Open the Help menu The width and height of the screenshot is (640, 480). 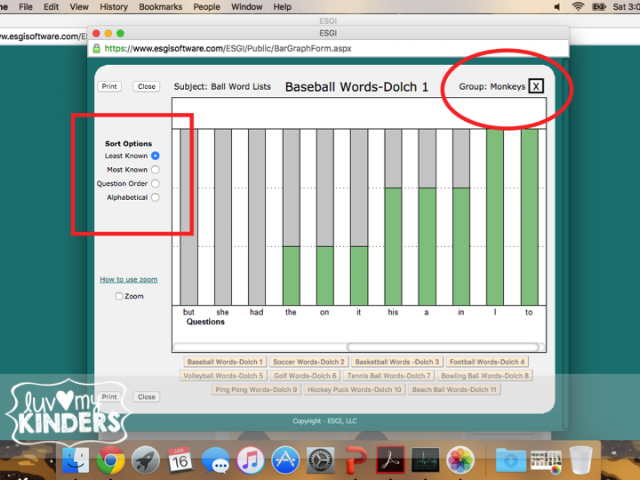[x=282, y=7]
